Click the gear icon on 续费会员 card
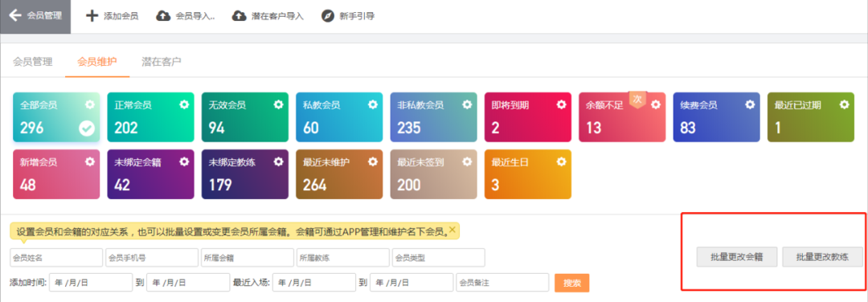Viewport: 868px width, 302px height. click(750, 104)
